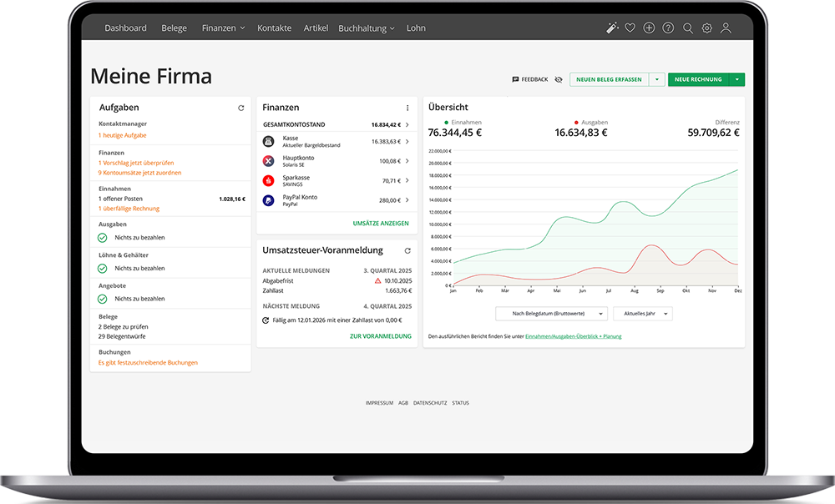Open the Finanzen widget three-dot menu
The height and width of the screenshot is (504, 835).
click(x=407, y=108)
